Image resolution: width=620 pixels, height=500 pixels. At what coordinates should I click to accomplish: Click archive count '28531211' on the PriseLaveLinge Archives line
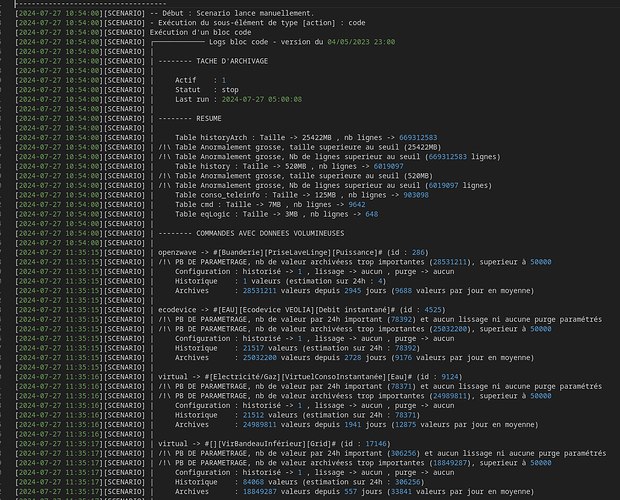(259, 291)
